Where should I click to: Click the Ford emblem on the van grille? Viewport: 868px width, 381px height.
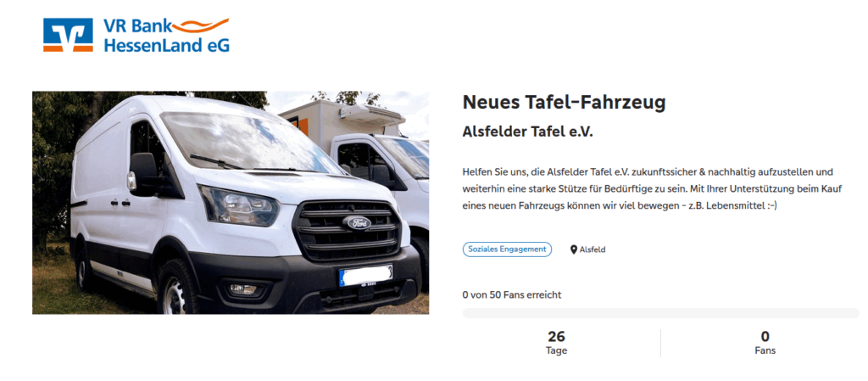point(358,223)
